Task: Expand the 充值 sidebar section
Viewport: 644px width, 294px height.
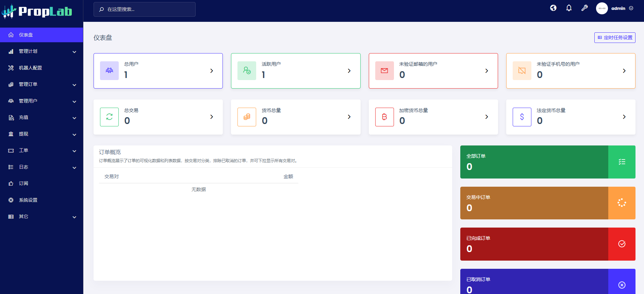Action: 42,118
